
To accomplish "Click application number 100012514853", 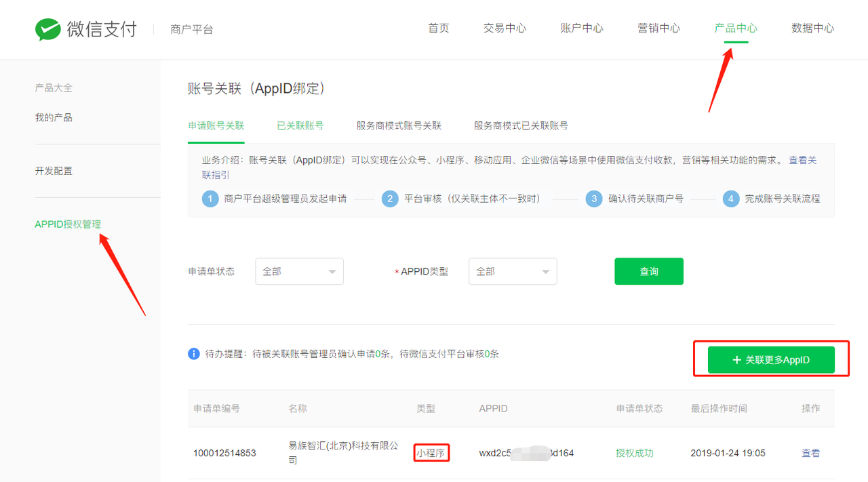I will point(224,453).
